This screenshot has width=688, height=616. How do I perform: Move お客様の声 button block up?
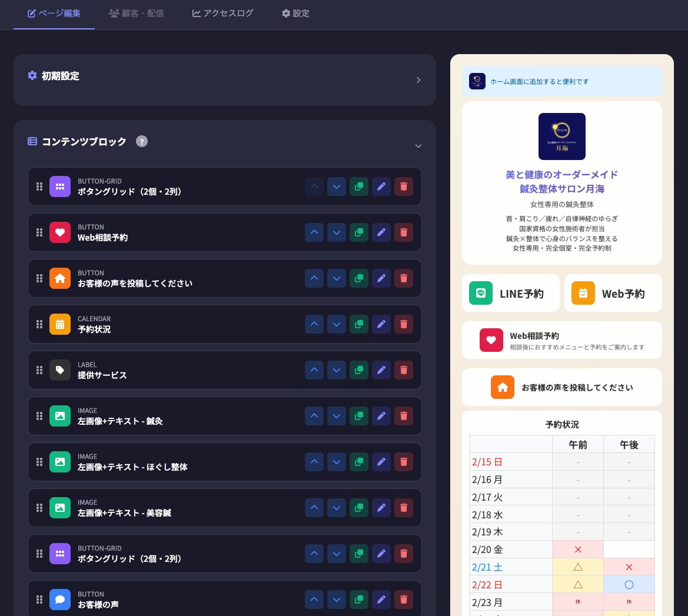tap(314, 600)
